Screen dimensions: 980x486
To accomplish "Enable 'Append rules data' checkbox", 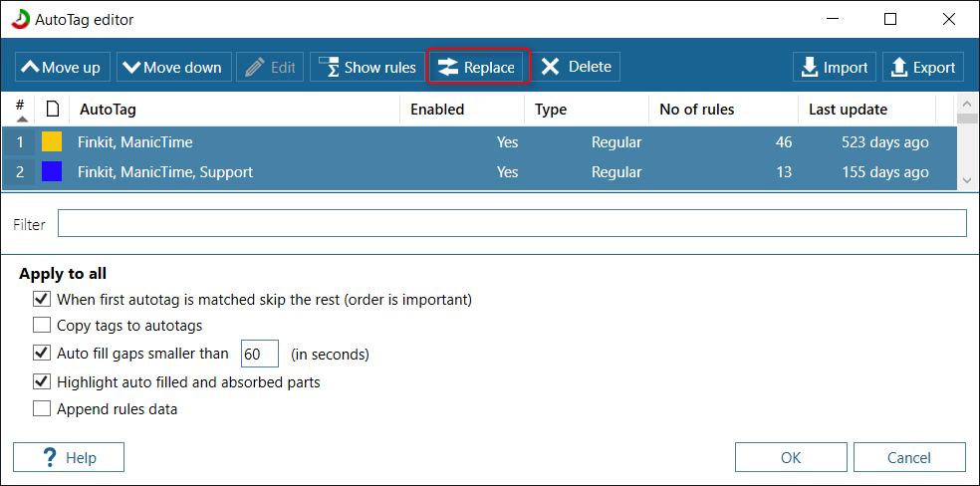I will [42, 409].
